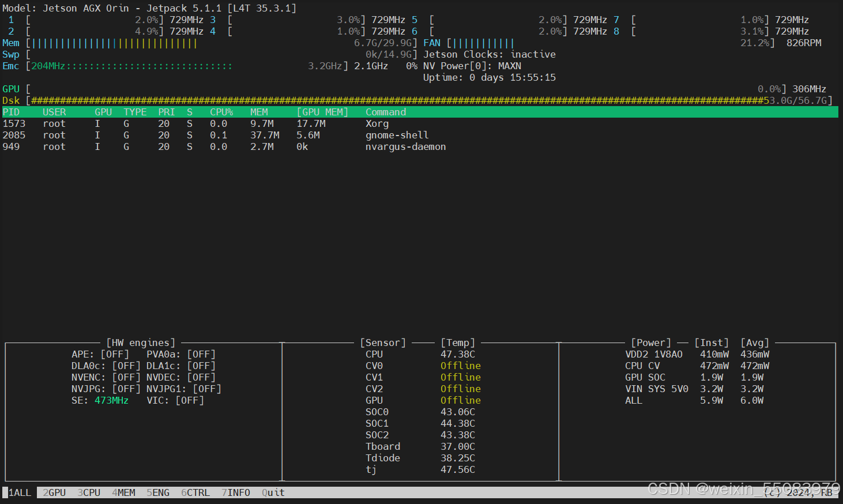Go to the 4MEM tab
This screenshot has width=843, height=504.
[123, 492]
